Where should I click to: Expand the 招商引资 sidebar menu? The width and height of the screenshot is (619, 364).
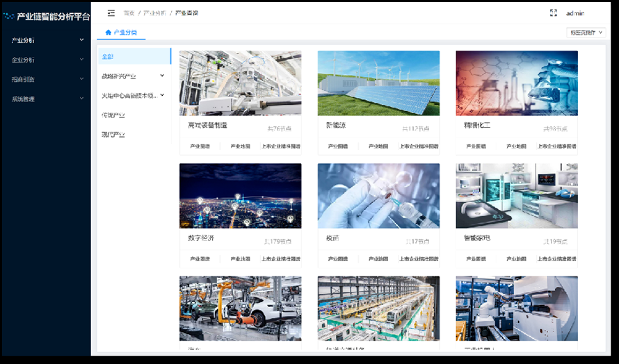click(x=45, y=79)
